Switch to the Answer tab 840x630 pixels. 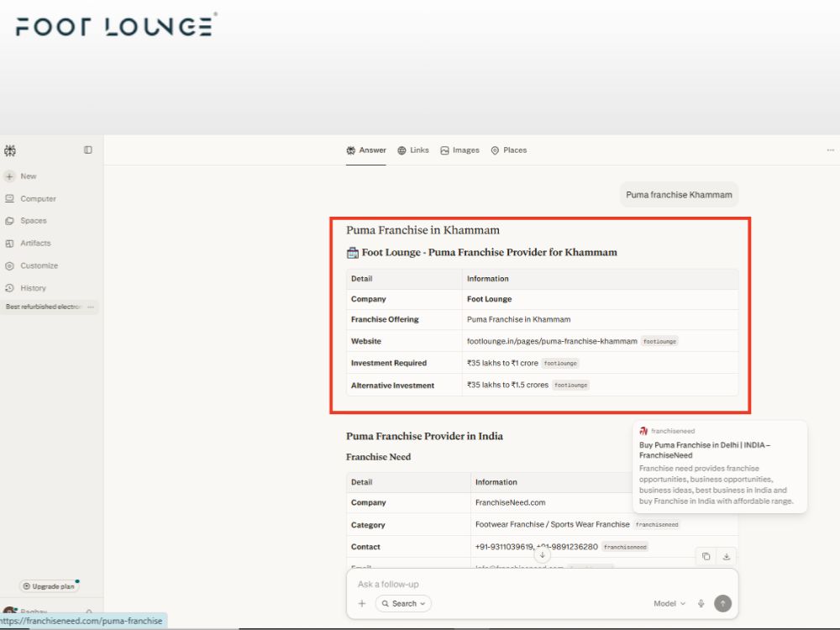(366, 150)
